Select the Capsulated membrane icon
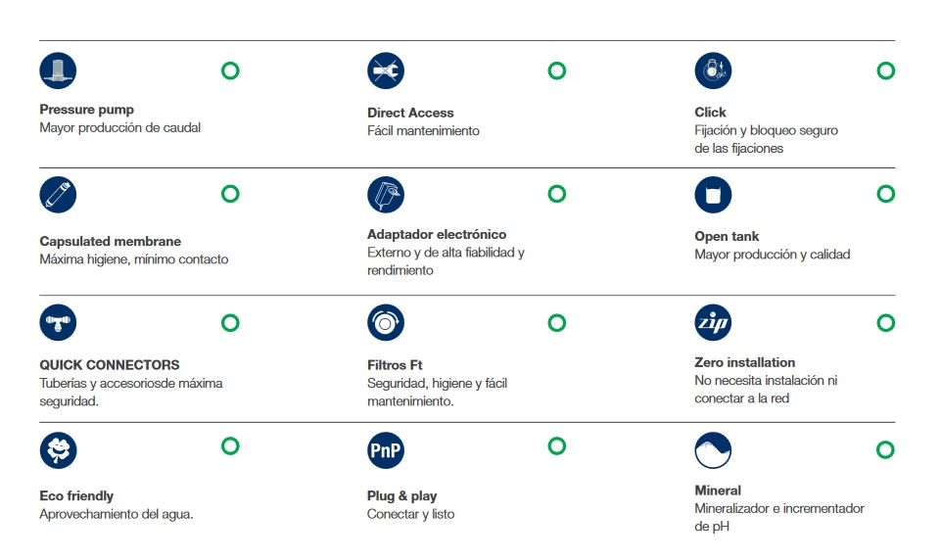The image size is (941, 560). tap(58, 194)
